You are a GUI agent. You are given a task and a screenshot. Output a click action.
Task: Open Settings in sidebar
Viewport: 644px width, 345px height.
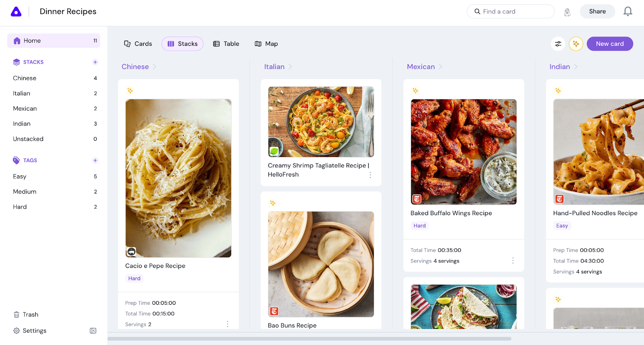30,331
